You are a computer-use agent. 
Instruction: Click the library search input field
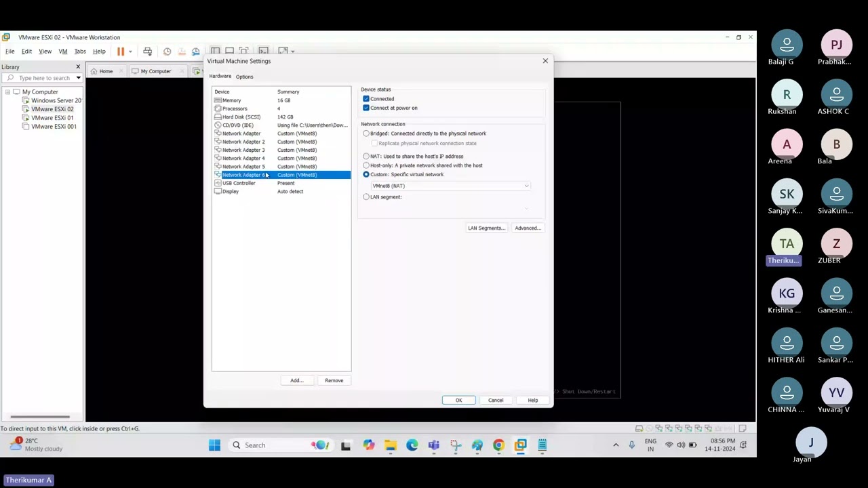click(x=41, y=78)
